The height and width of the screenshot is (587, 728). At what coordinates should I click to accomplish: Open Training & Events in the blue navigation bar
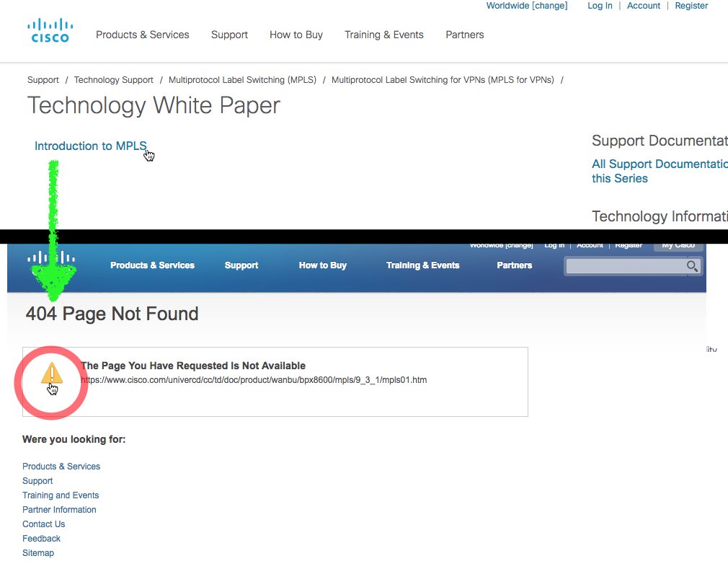423,265
